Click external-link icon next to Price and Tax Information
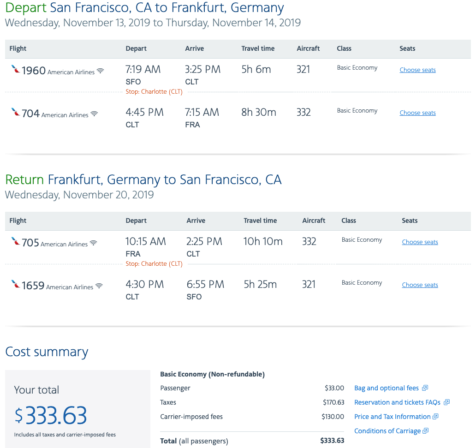 435,417
